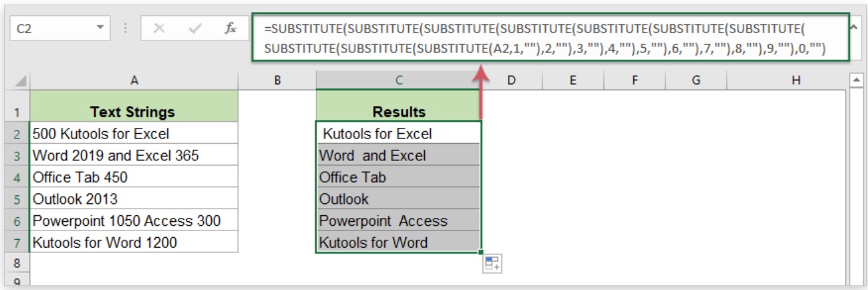Click cell '500 Kutools for Excel'
868x290 pixels.
(134, 134)
